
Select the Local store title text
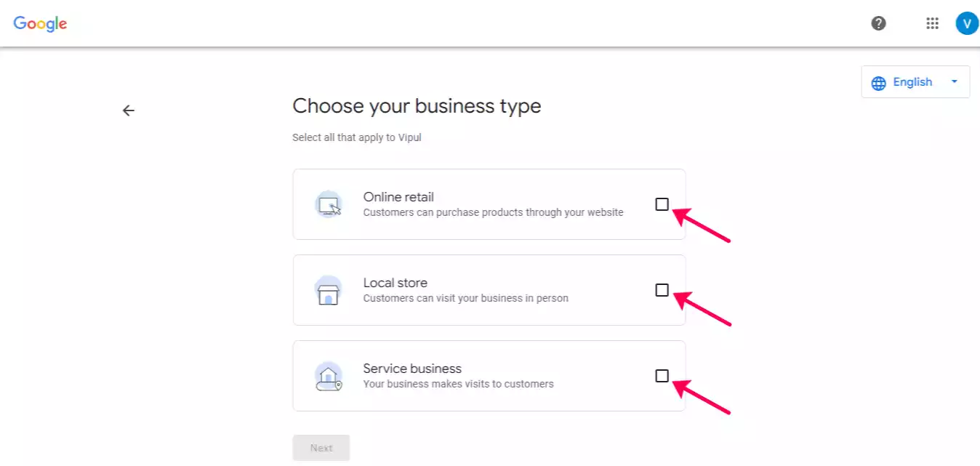(x=395, y=283)
